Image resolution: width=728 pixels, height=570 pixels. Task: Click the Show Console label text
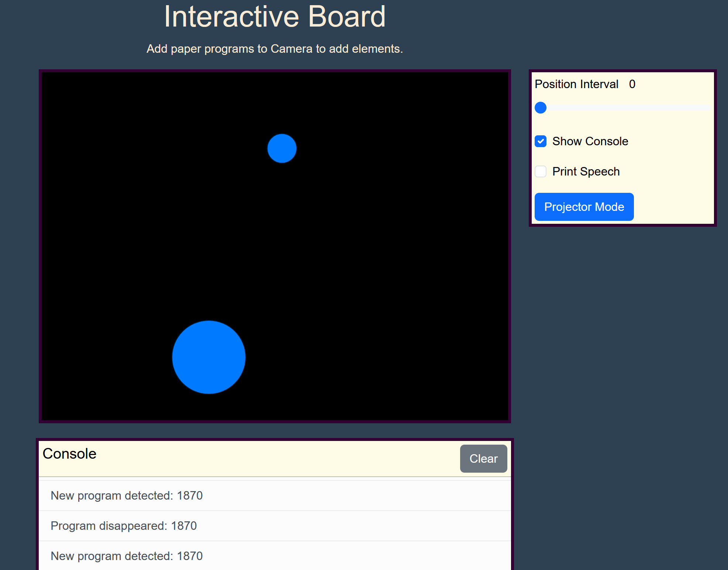590,141
